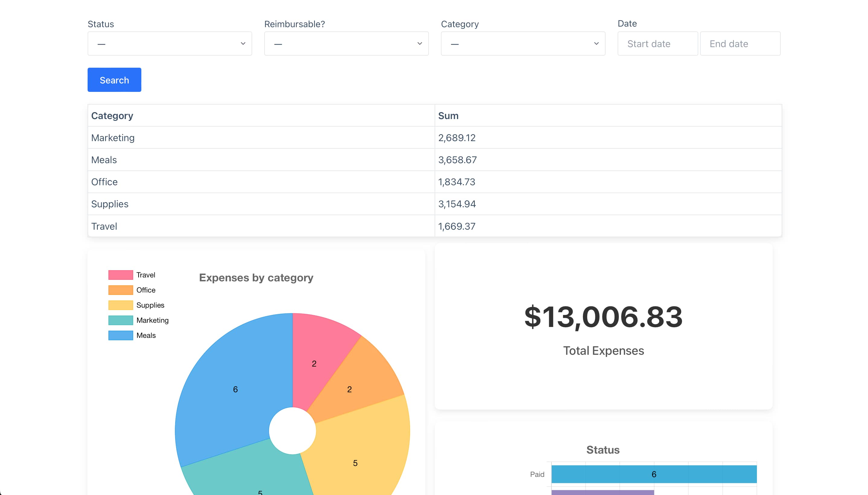Open the Category filter dropdown
Screen dimensions: 868x495
(x=522, y=44)
